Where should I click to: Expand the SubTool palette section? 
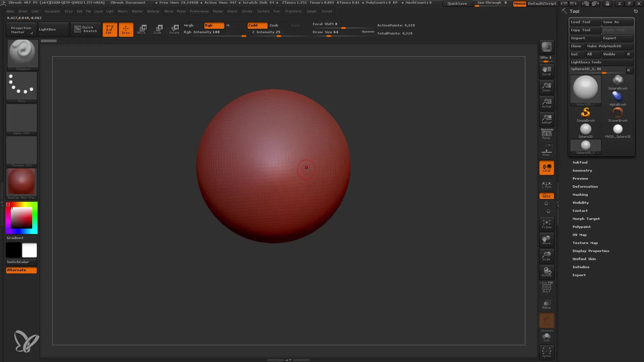580,162
